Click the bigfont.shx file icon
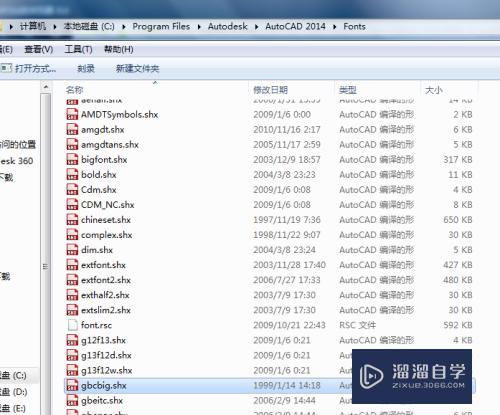Image resolution: width=500 pixels, height=415 pixels. 72,159
